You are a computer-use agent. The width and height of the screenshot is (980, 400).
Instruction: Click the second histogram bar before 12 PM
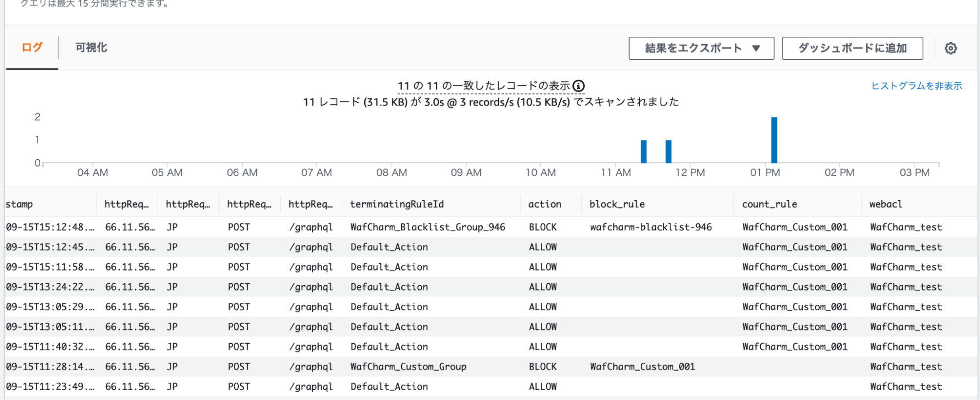click(668, 151)
